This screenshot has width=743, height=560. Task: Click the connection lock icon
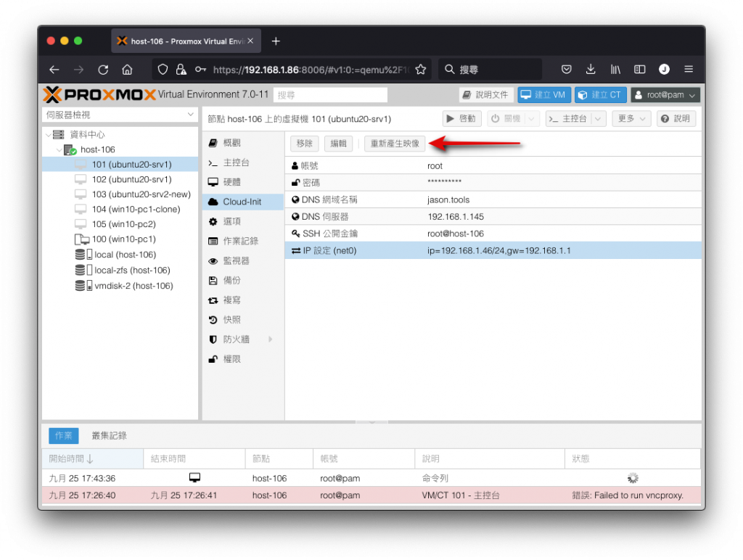tap(181, 70)
